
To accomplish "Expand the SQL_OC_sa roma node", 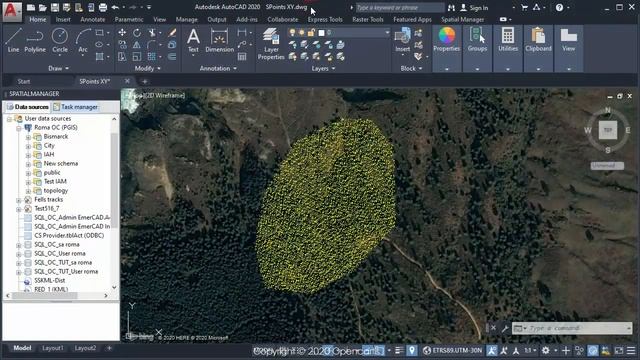I will click(18, 245).
